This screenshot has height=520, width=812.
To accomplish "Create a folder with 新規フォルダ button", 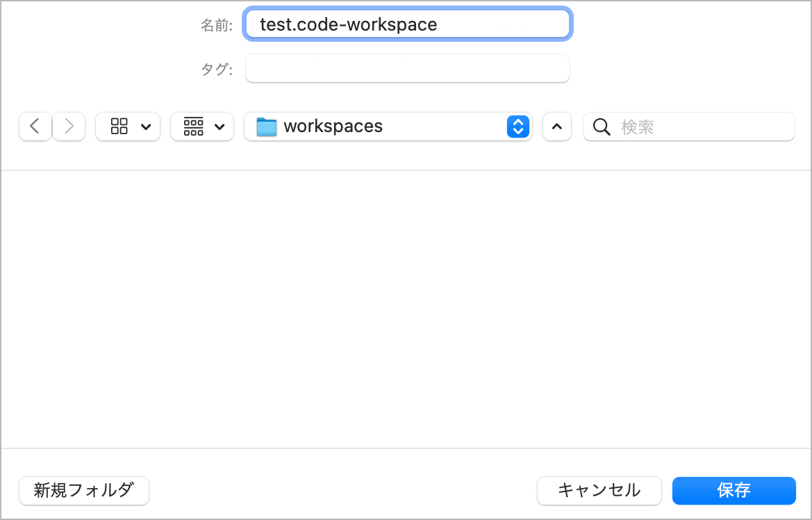I will pos(83,490).
